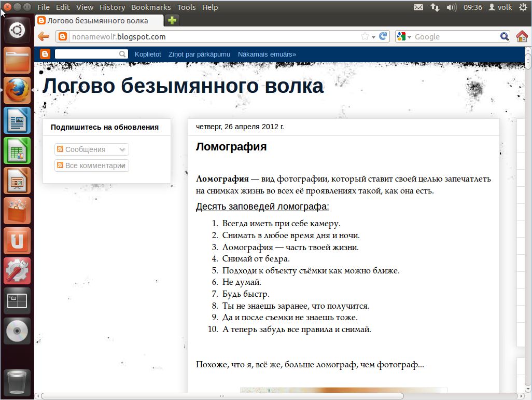Open the search engine selector dropdown
This screenshot has height=400, width=532.
pos(409,37)
